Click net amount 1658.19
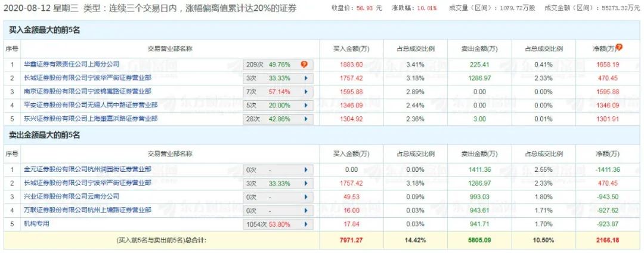Image resolution: width=644 pixels, height=253 pixels. (x=608, y=64)
